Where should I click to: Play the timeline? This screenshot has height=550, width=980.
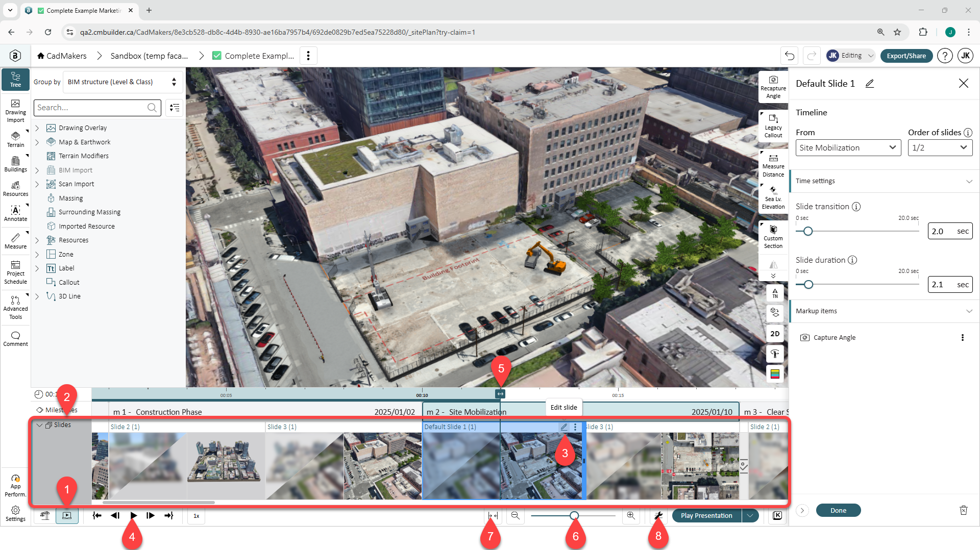point(134,516)
